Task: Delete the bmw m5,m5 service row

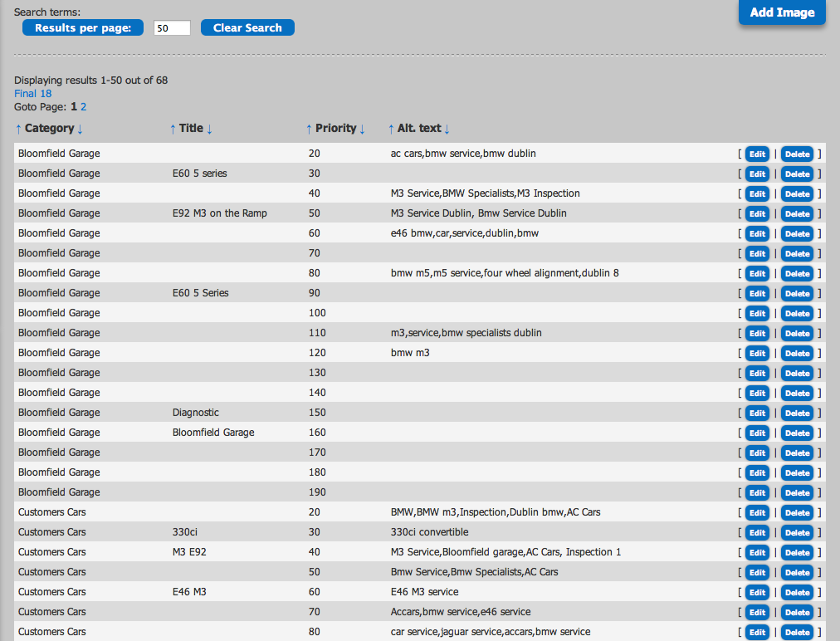Action: 797,273
